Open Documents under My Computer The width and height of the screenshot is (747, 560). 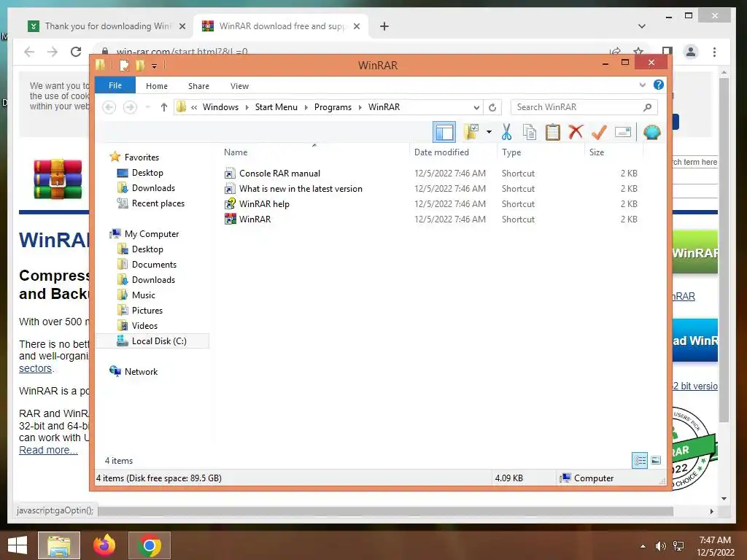tap(154, 264)
